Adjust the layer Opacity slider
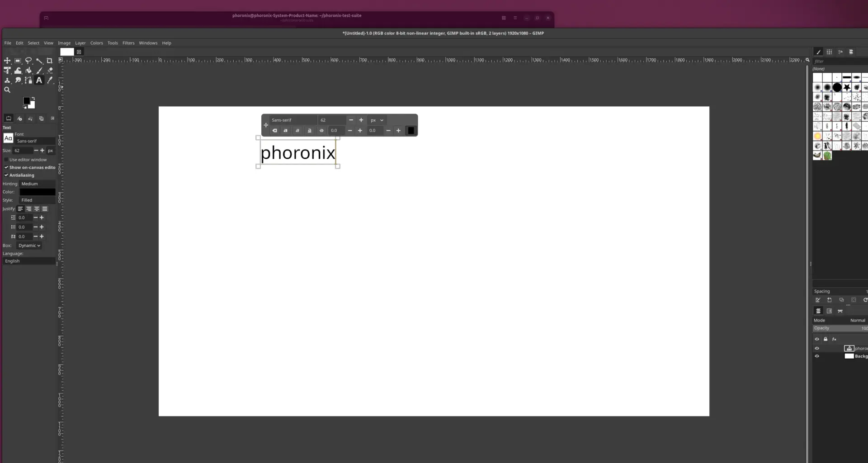Image resolution: width=868 pixels, height=463 pixels. click(840, 329)
